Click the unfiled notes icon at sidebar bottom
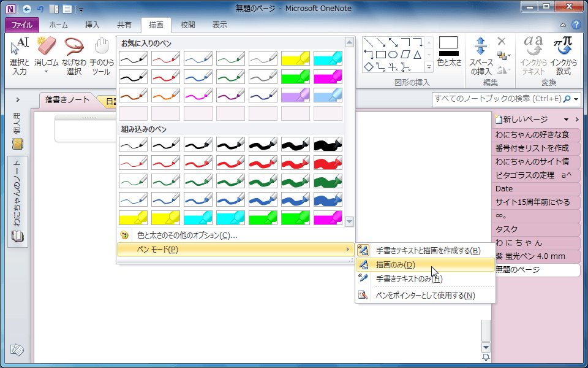Viewport: 588px width, 368px height. tap(17, 350)
